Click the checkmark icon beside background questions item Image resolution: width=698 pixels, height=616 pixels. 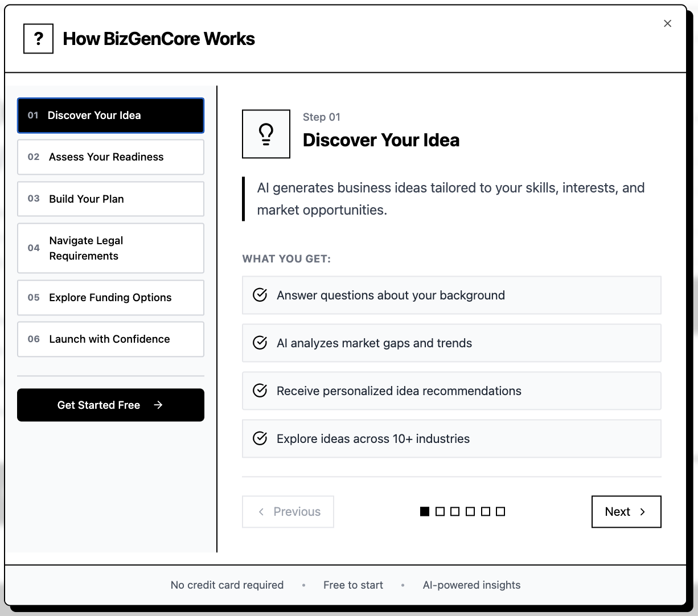pos(260,295)
